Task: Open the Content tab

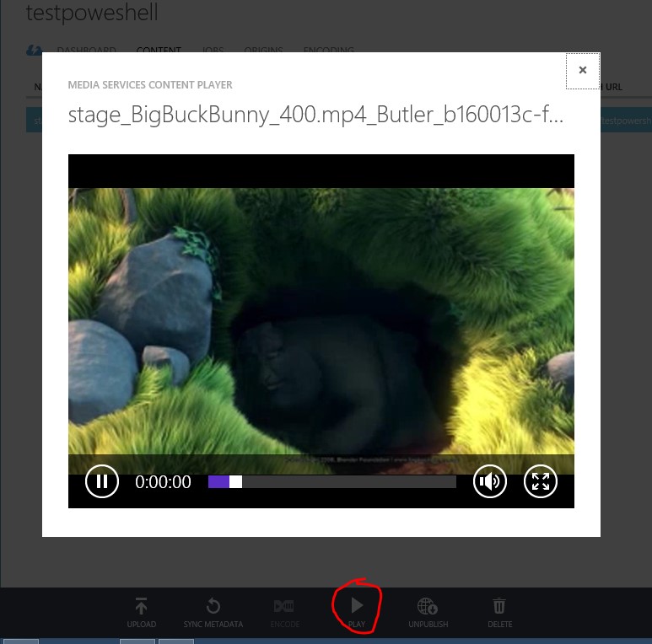Action: pyautogui.click(x=159, y=51)
